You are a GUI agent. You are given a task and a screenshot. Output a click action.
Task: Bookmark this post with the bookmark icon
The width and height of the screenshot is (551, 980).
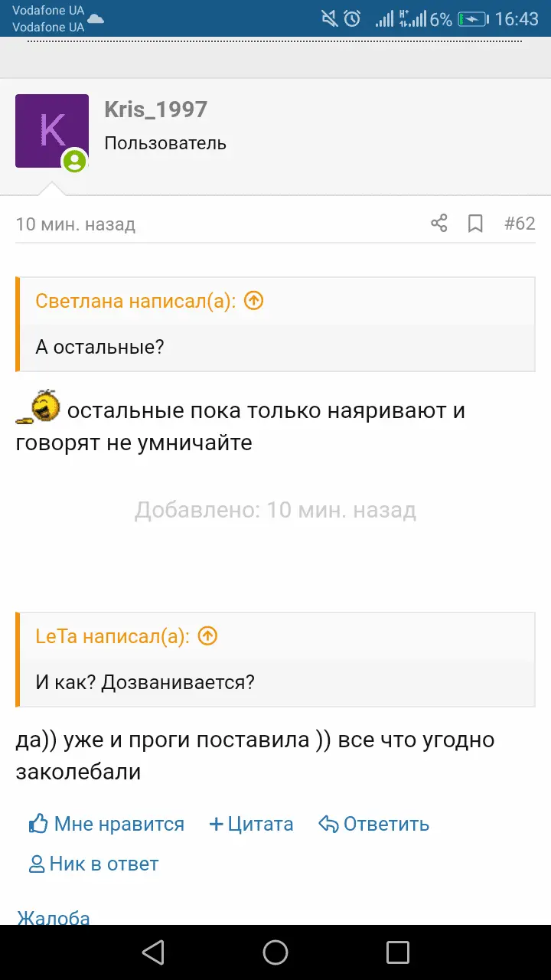tap(475, 224)
